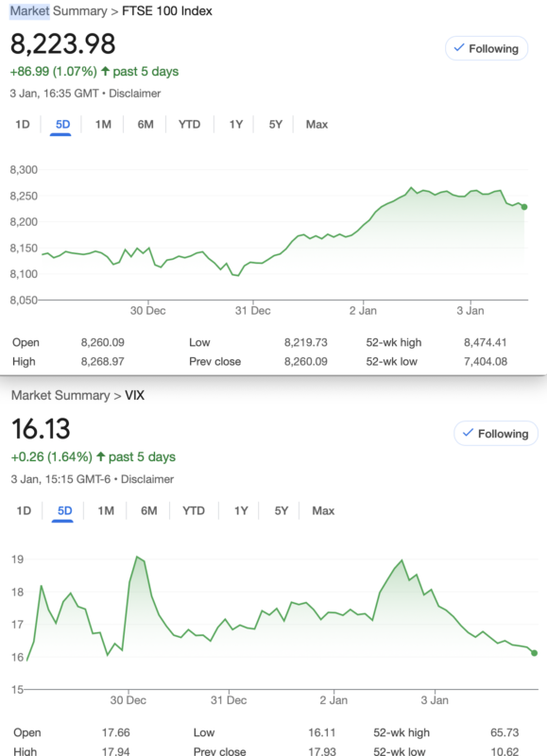Click the 52-wk low value 7,404.08
This screenshot has width=547, height=756.
pos(486,362)
